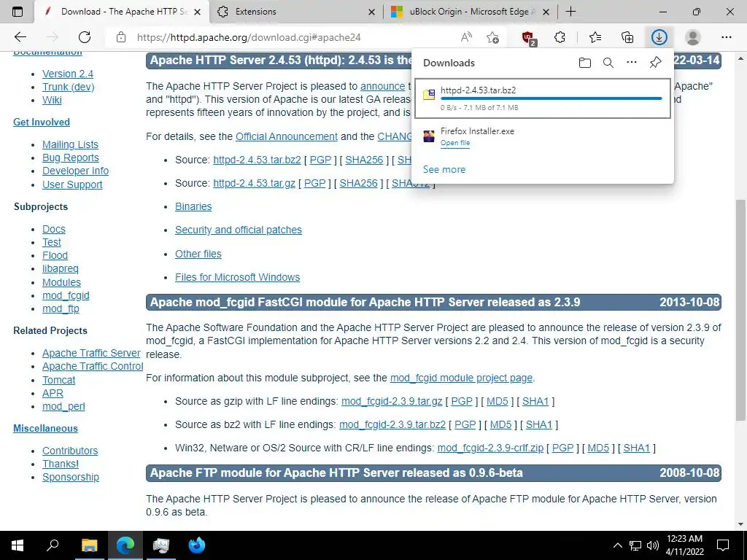The height and width of the screenshot is (560, 747).
Task: Open Mailing Lists sidebar link
Action: 70,145
